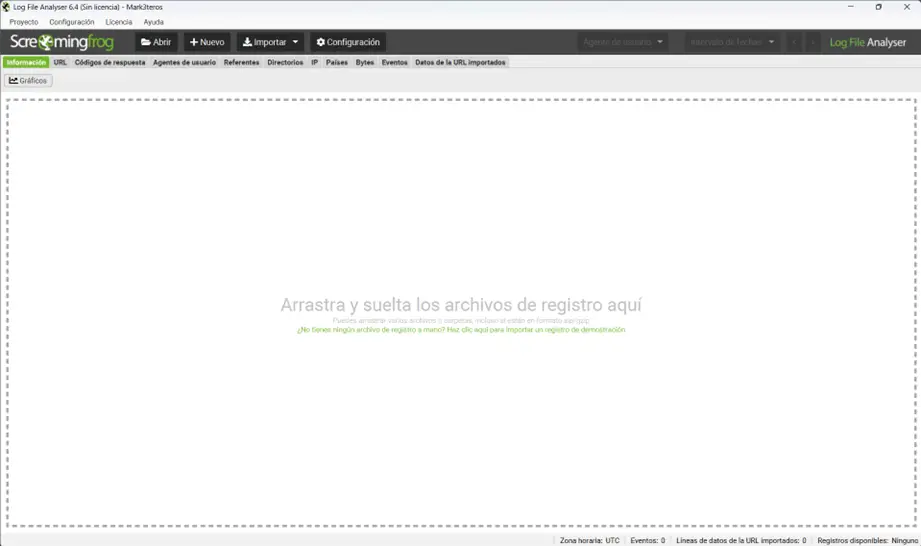Open the Eventos tab
This screenshot has width=921, height=546.
(x=394, y=62)
